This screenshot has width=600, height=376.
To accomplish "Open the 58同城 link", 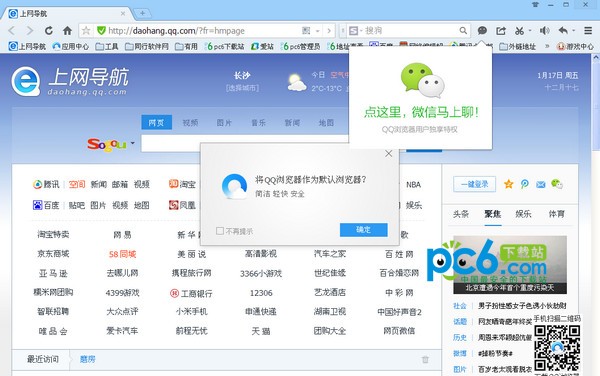I will click(x=122, y=254).
